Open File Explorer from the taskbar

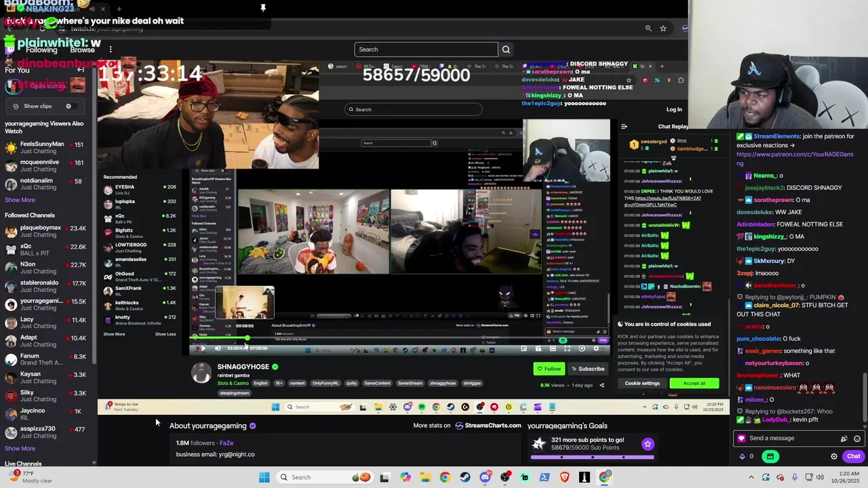tap(425, 477)
